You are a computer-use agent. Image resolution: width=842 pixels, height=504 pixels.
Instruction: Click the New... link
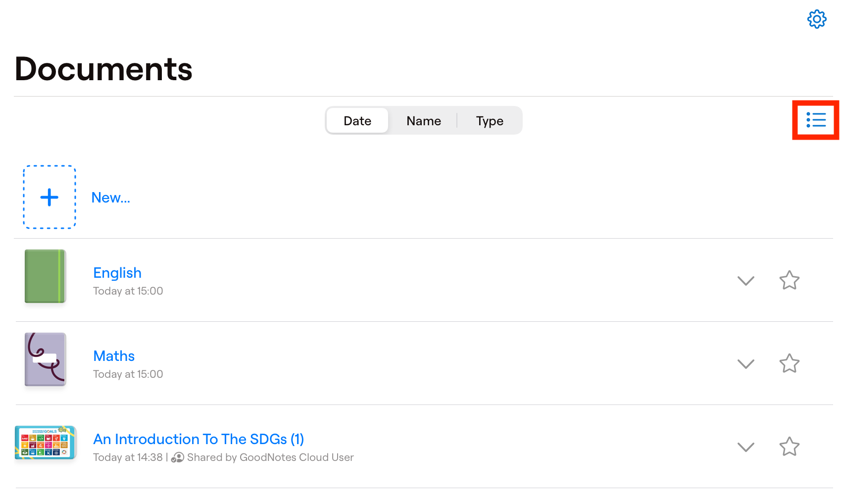coord(111,198)
